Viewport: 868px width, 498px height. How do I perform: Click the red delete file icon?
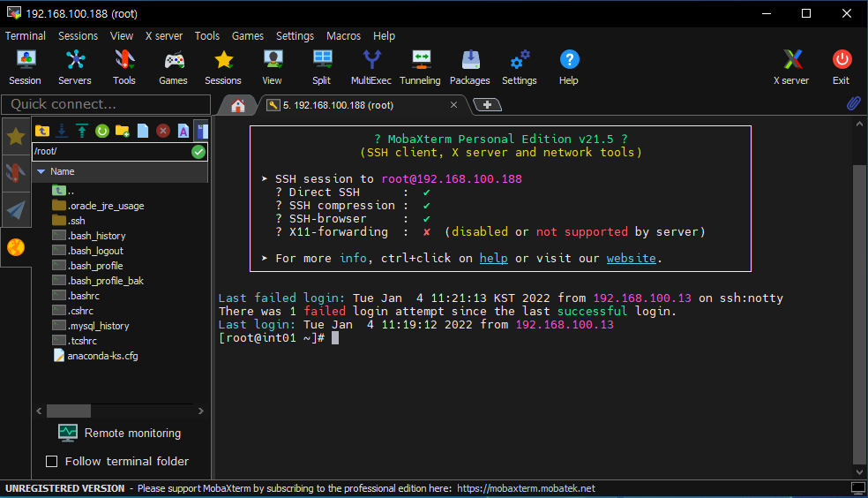(162, 131)
